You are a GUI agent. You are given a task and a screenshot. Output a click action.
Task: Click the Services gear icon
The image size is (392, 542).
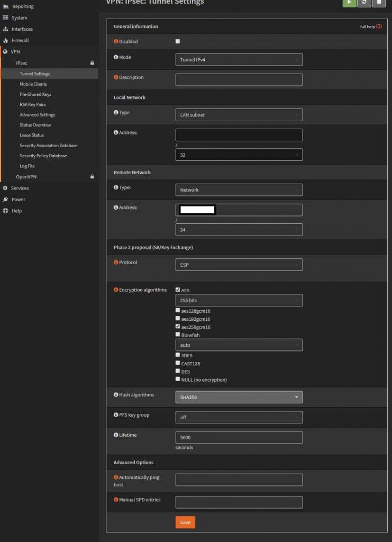[x=5, y=188]
